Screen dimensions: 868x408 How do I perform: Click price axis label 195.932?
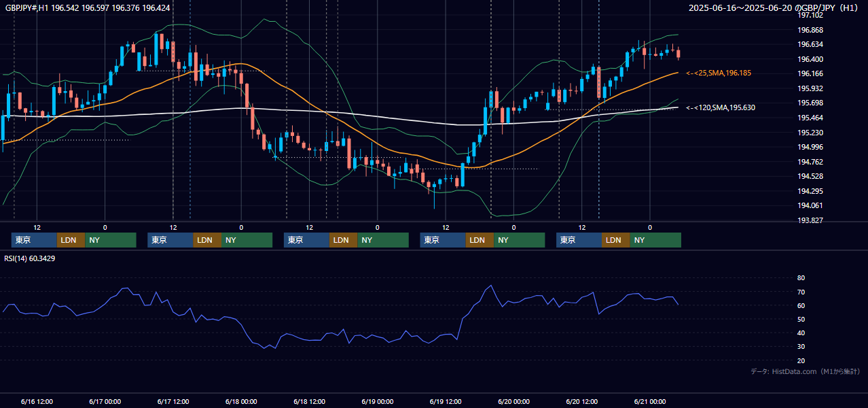810,88
